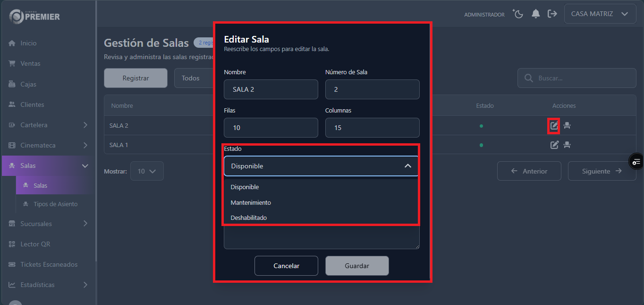Screen dimensions: 644x305
Task: Open notifications via the bell icon
Action: point(535,14)
